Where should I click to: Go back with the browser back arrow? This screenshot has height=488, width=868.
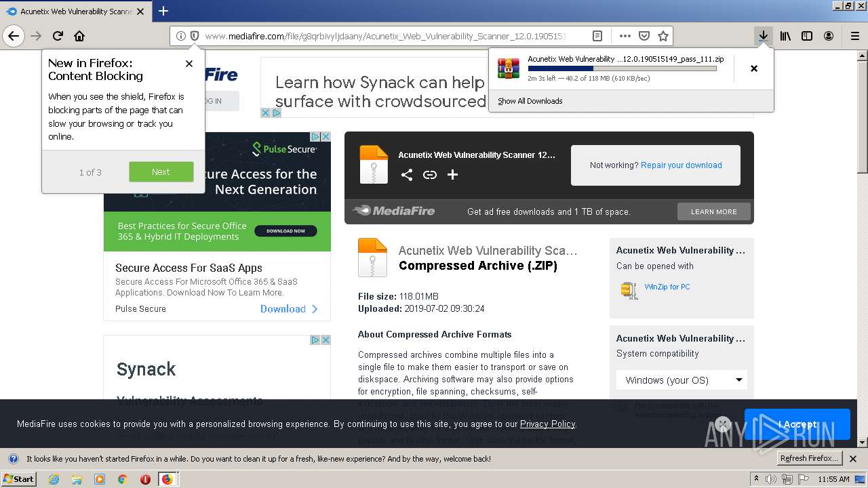(14, 36)
